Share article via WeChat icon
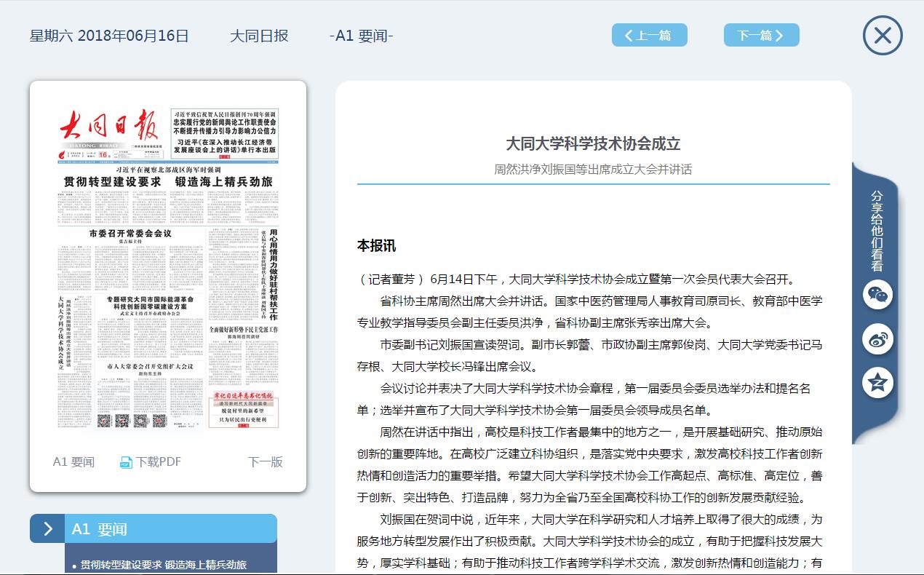Screen dimensions: 924x575 point(877,295)
